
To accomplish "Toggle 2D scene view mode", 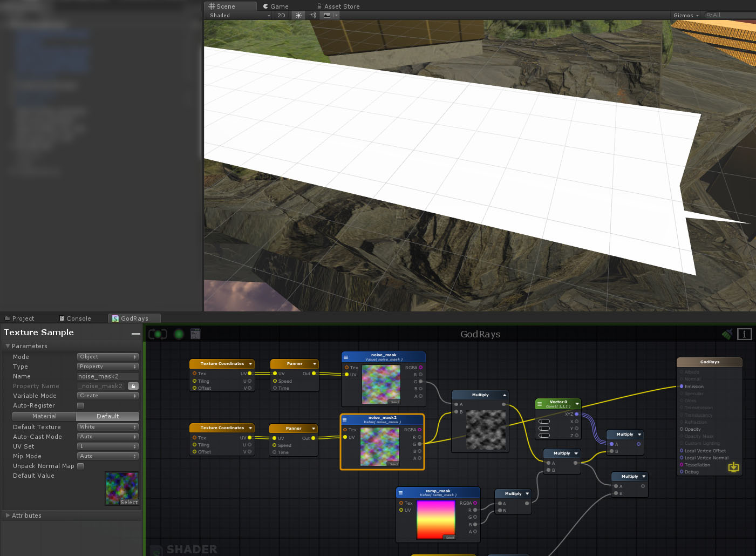I will pyautogui.click(x=282, y=15).
